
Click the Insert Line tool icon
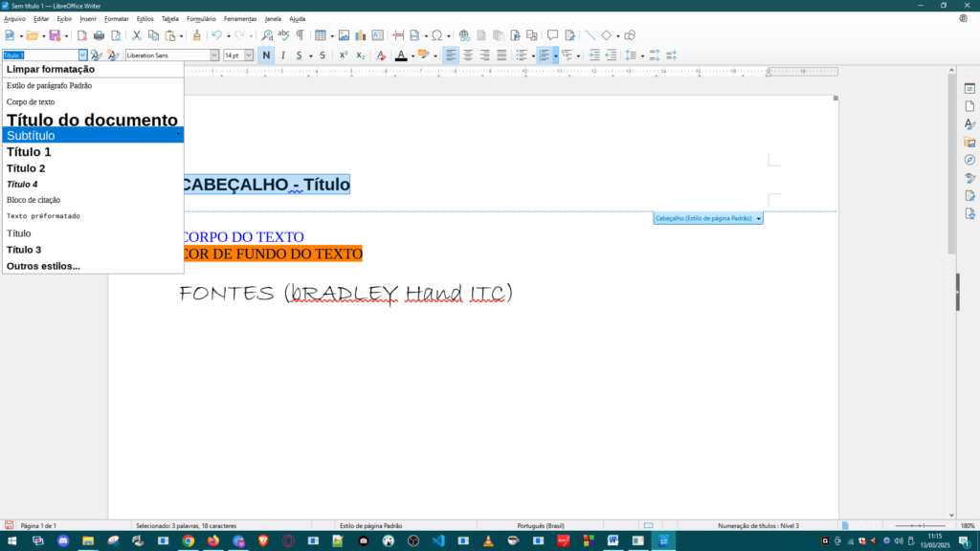click(590, 35)
